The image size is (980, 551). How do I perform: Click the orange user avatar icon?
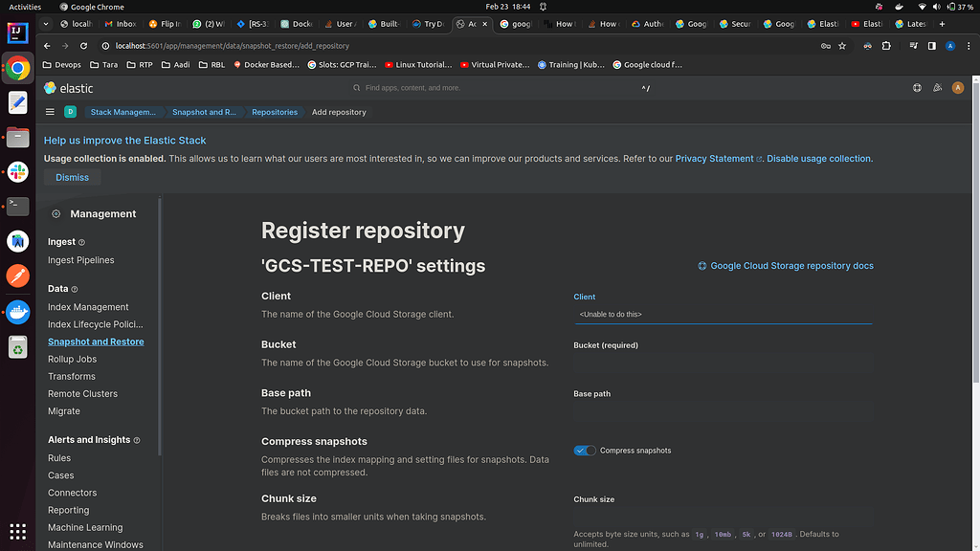click(957, 87)
